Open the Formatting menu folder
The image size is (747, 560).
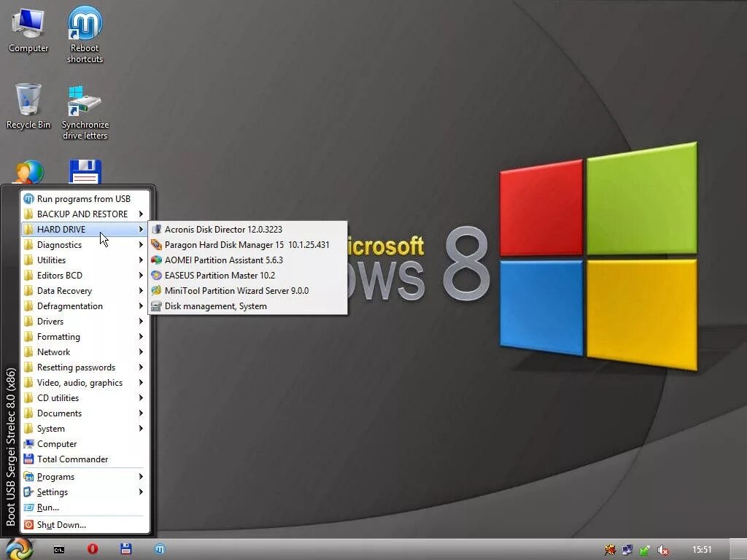point(85,337)
